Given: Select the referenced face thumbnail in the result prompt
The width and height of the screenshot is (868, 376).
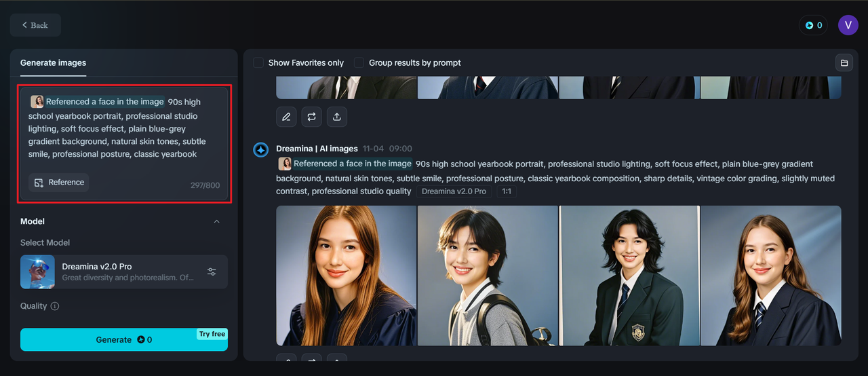Looking at the screenshot, I should pyautogui.click(x=285, y=164).
